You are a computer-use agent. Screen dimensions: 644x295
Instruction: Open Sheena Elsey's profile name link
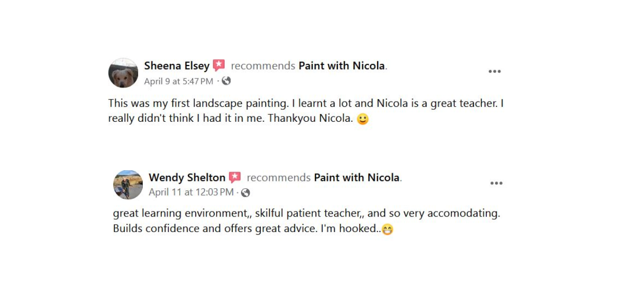(177, 66)
